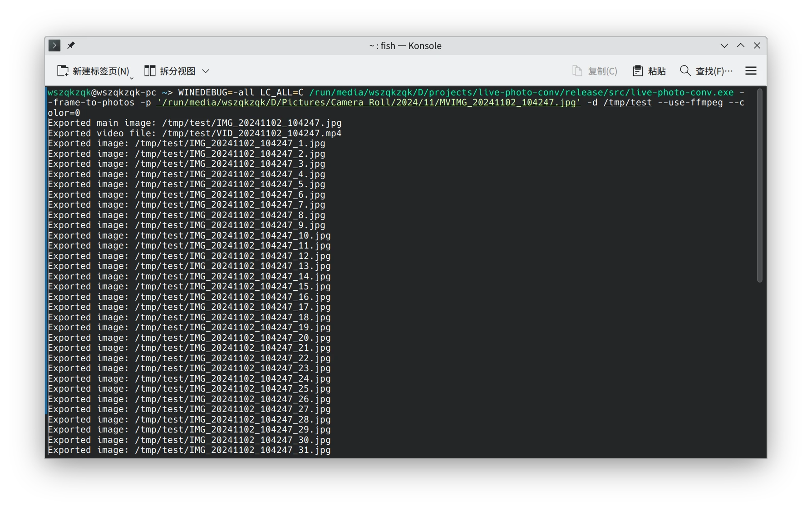Click the underlined /tmp/test path in command
The image size is (812, 512).
(627, 103)
